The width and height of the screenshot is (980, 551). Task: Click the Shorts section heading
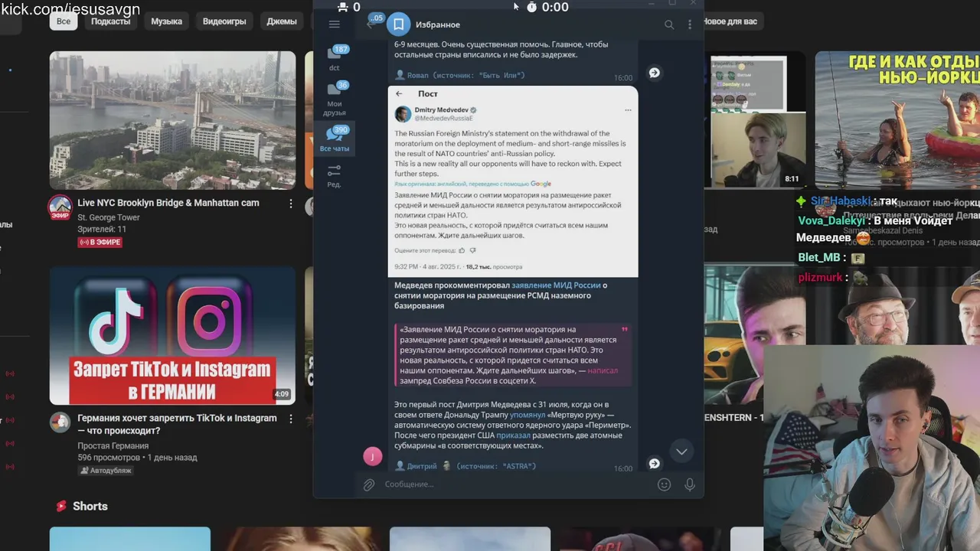coord(90,506)
